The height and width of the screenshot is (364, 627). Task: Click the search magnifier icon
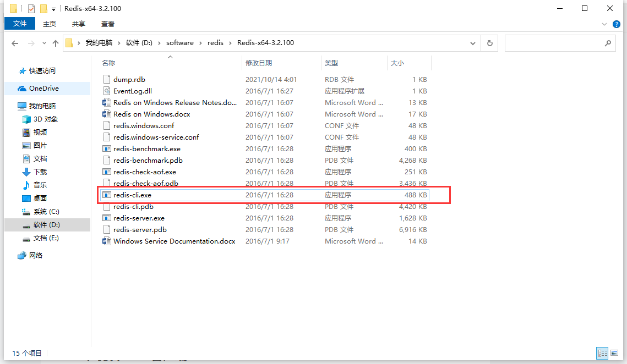pyautogui.click(x=608, y=43)
